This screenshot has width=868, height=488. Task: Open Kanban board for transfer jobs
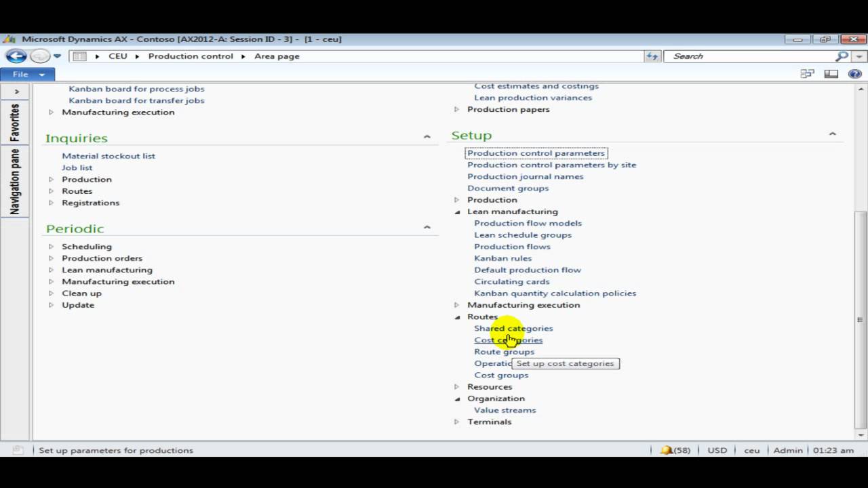(136, 100)
